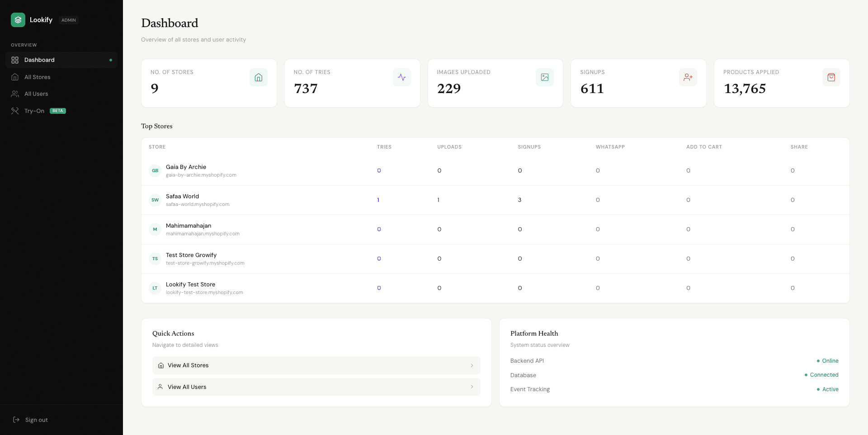
Task: Click the STORE column header
Action: point(157,147)
